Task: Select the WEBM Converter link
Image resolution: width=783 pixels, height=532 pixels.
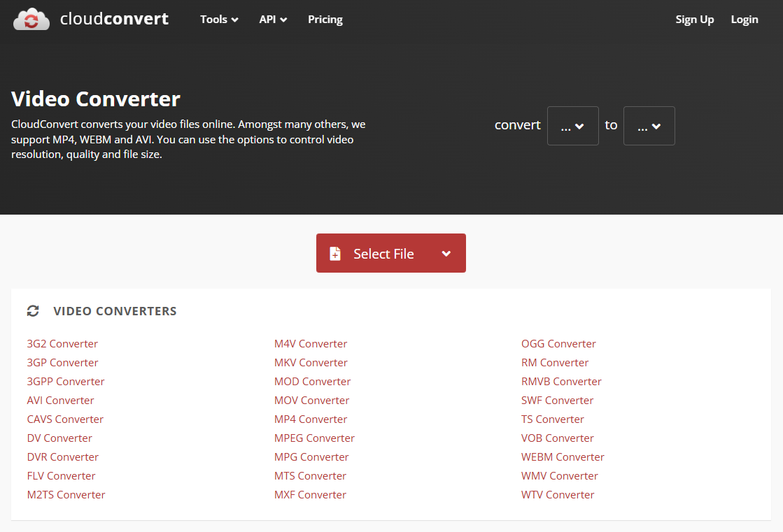Action: coord(563,457)
